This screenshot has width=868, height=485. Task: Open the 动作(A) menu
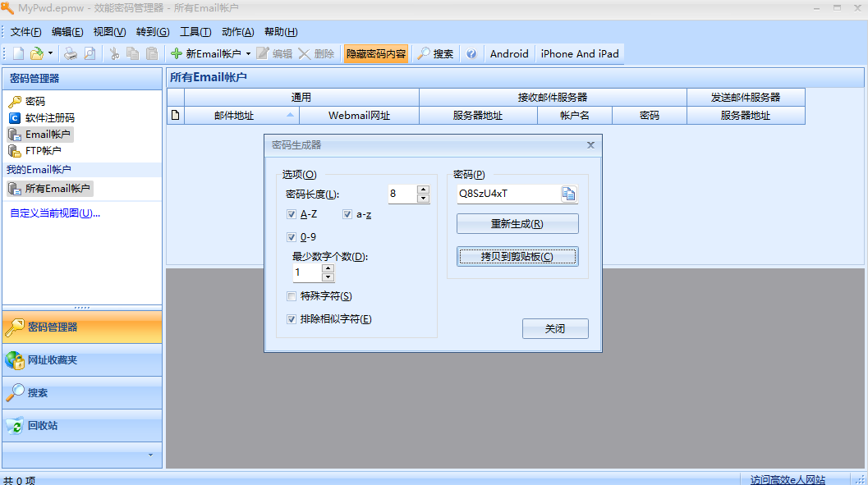coord(238,31)
